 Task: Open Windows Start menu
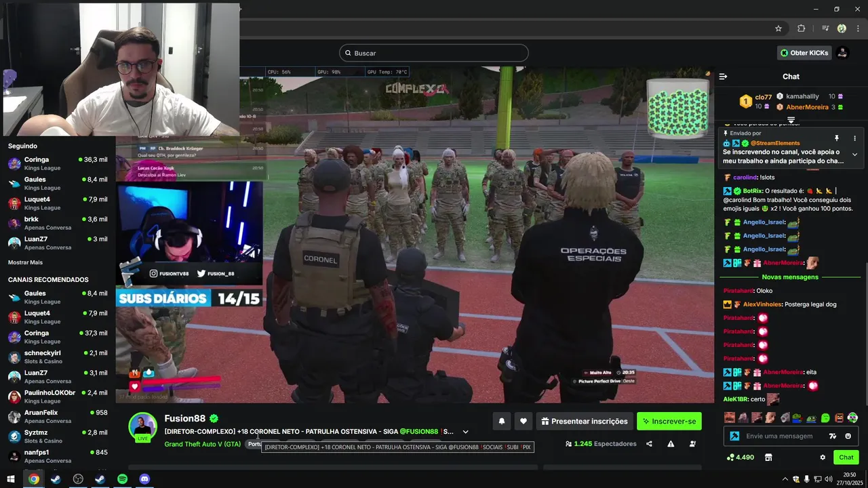tap(11, 479)
